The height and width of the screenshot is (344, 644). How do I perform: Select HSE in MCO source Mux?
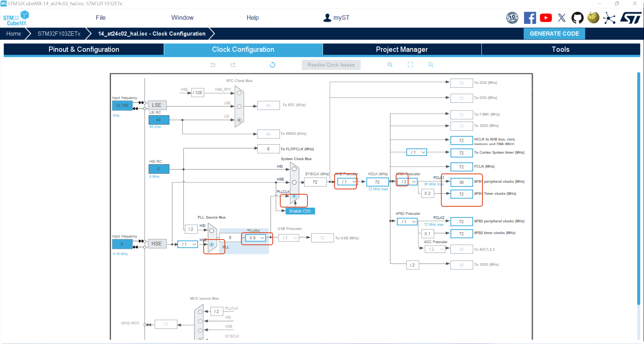pos(200,330)
